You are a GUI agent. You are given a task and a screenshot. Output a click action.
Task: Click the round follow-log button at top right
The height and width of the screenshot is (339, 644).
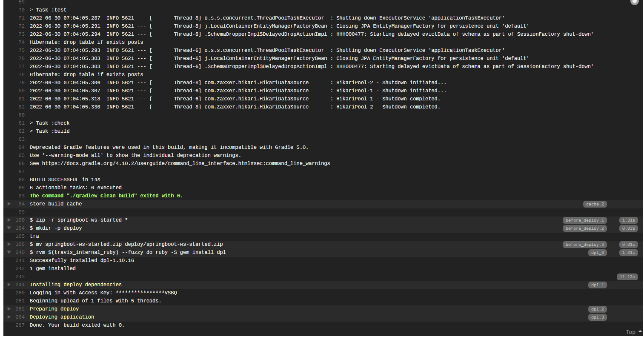pyautogui.click(x=634, y=2)
